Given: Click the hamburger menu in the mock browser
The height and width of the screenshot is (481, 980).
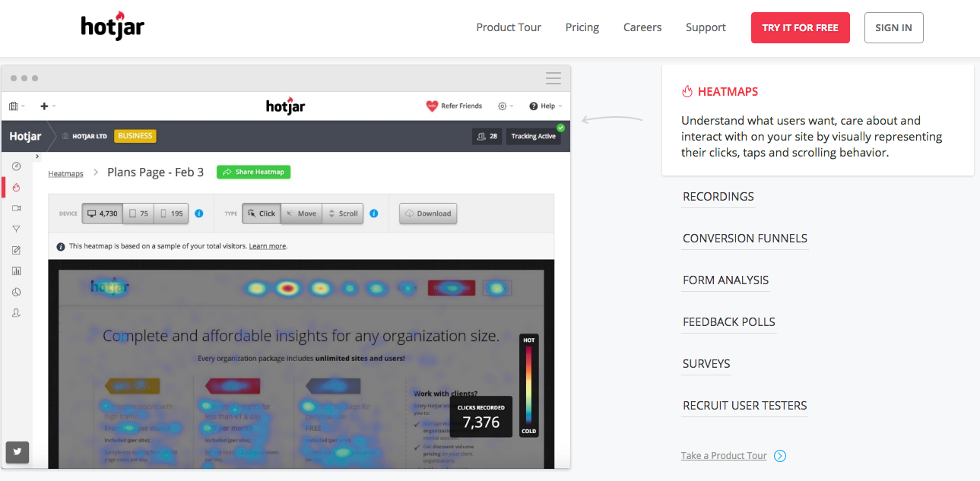Looking at the screenshot, I should [x=553, y=78].
